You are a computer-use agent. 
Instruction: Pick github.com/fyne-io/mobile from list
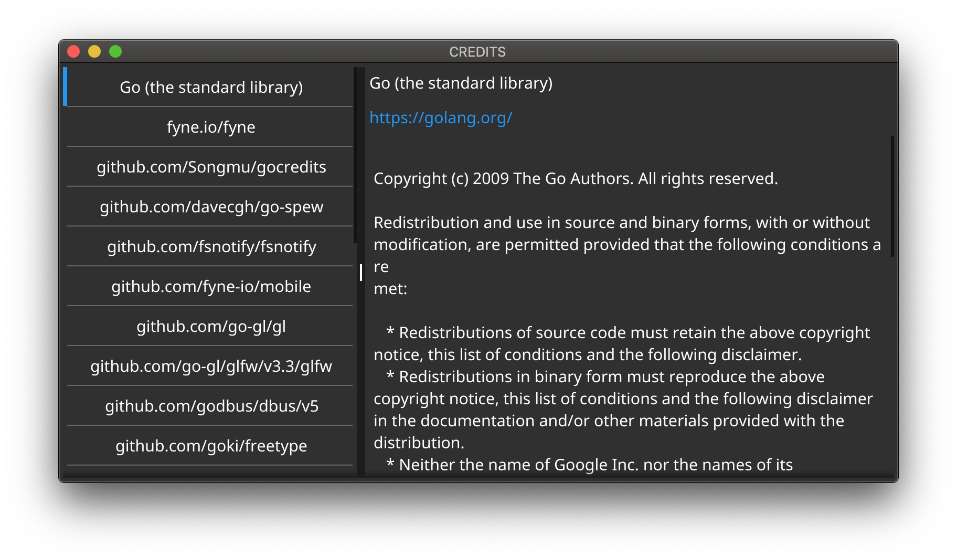(211, 286)
